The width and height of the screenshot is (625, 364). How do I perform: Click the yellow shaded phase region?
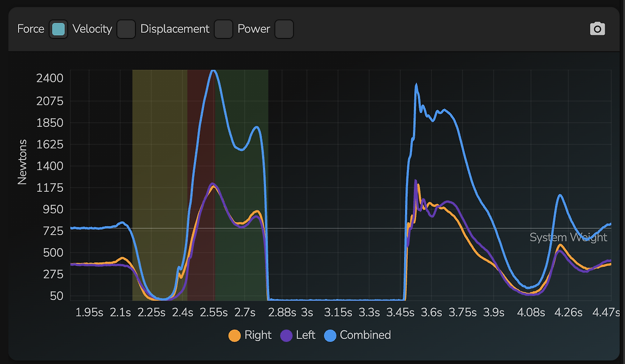160,185
